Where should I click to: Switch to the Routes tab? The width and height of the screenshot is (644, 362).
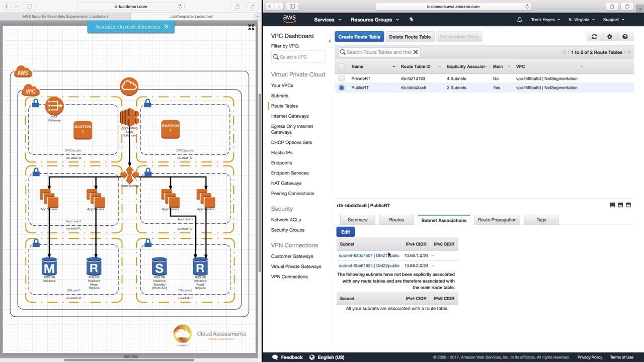click(396, 220)
